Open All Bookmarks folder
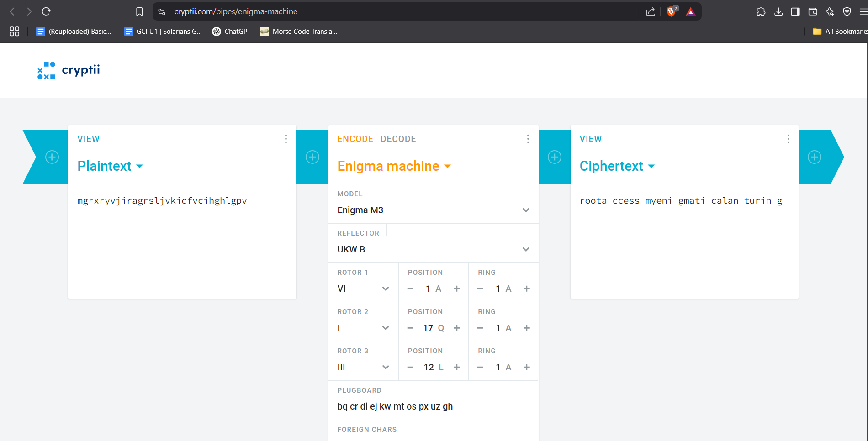This screenshot has height=441, width=868. point(840,31)
